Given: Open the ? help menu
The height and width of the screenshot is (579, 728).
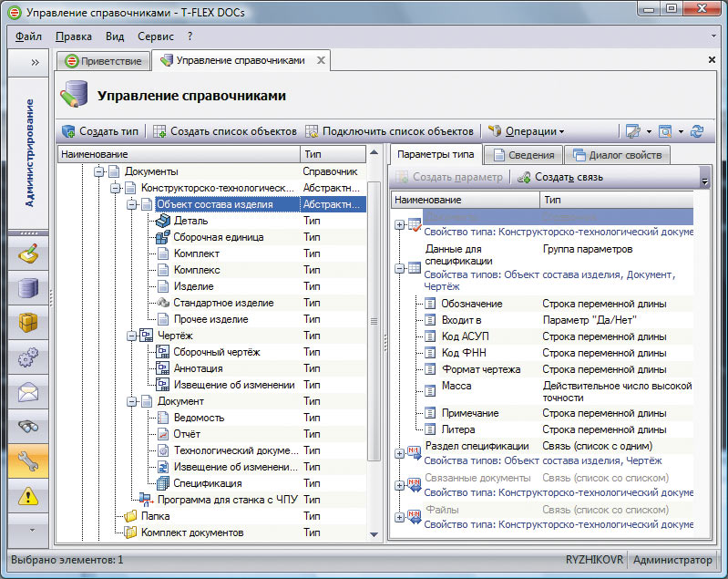Looking at the screenshot, I should click(x=190, y=36).
